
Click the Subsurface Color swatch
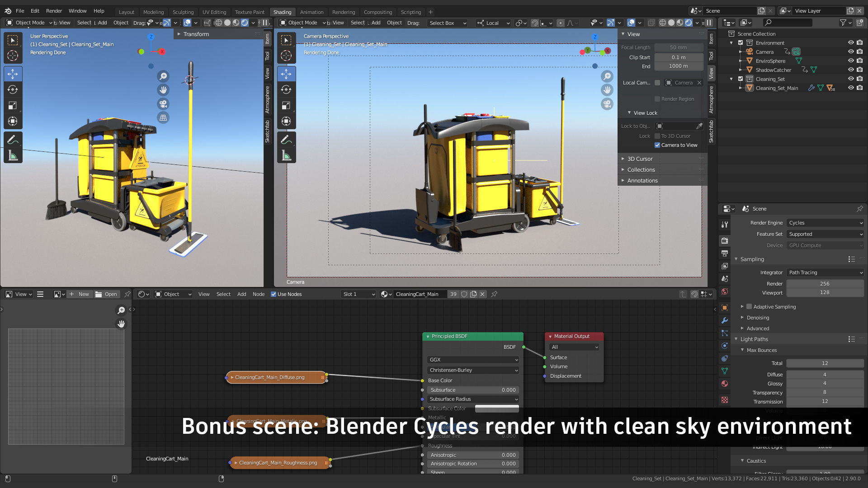click(497, 408)
